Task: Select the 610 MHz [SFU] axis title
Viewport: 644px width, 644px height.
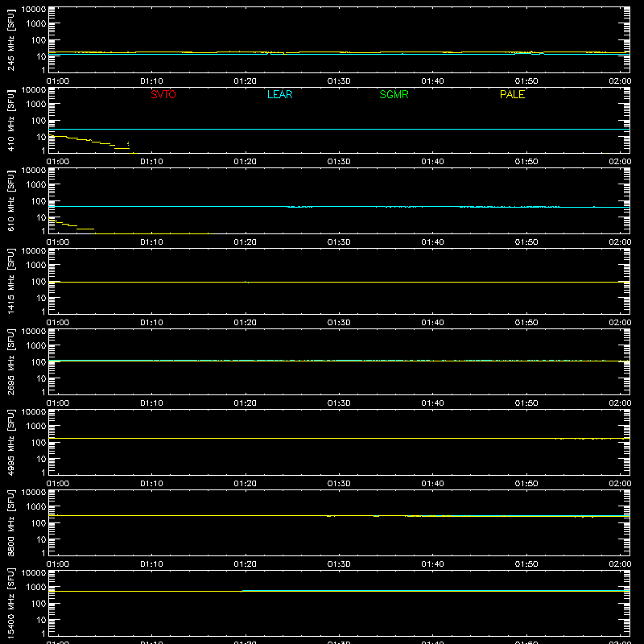Action: click(10, 200)
